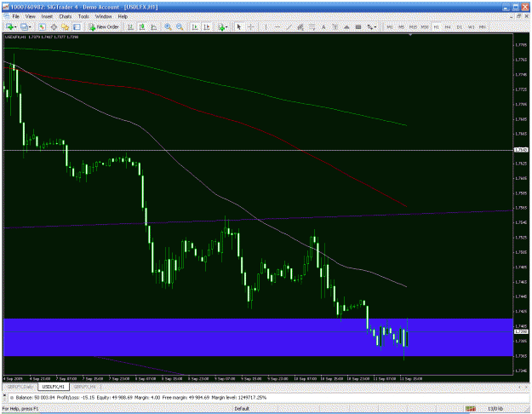Click the current price label on axis

521,331
